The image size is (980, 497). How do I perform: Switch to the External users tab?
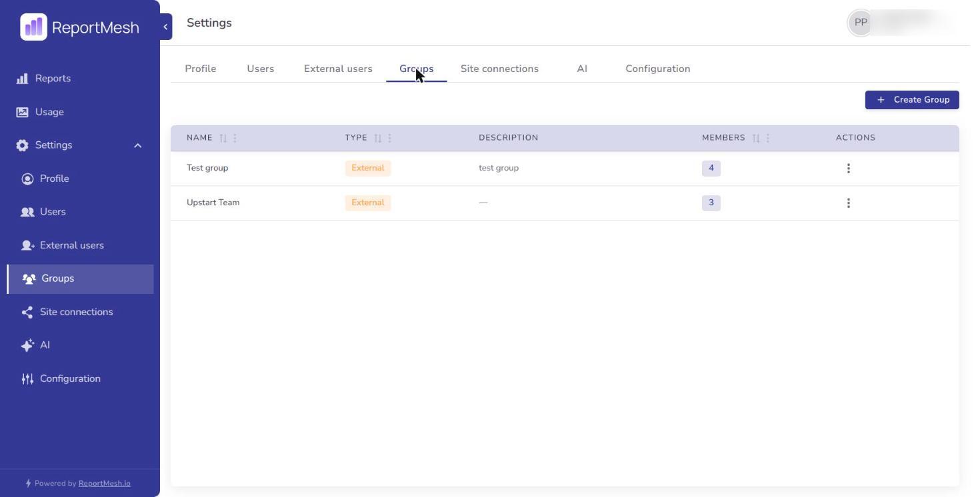[x=338, y=69]
